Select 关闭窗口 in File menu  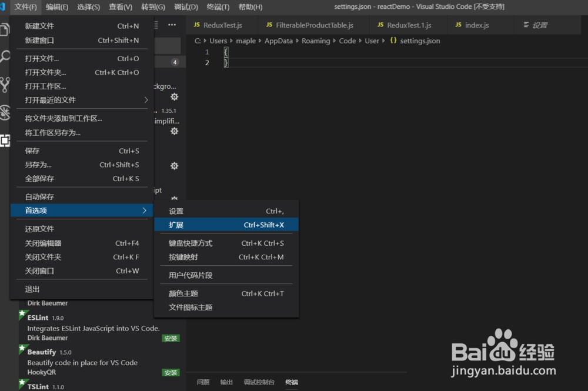coord(82,271)
